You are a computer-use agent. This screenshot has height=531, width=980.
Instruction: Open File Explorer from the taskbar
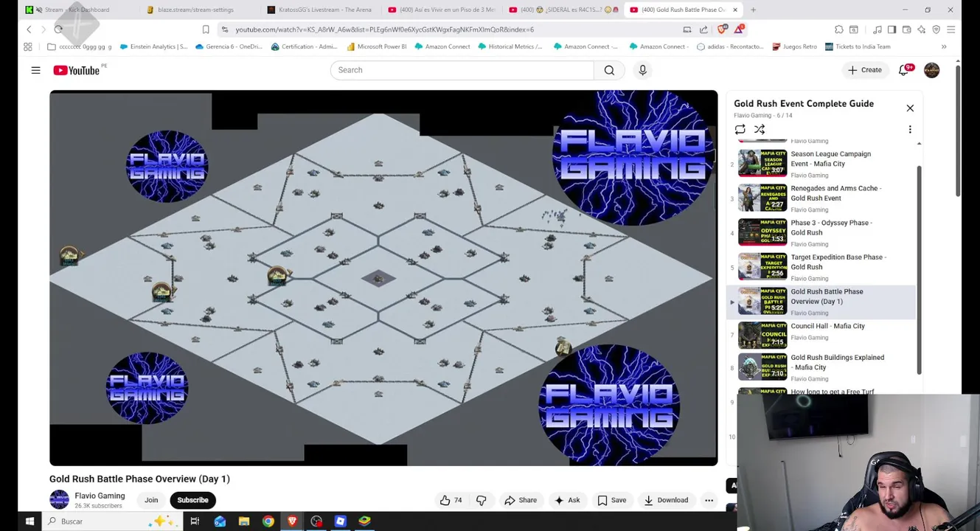(x=244, y=521)
